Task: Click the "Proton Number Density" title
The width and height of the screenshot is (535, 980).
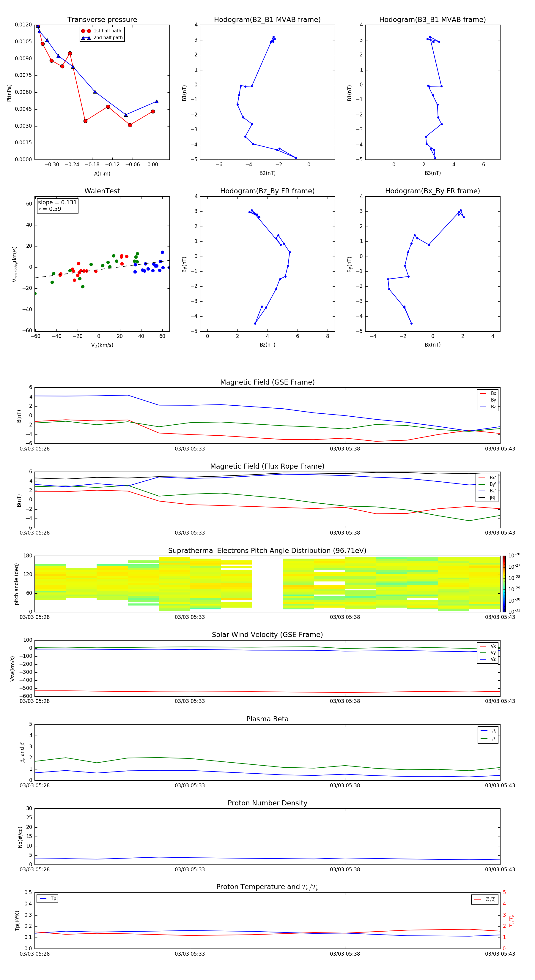Action: (x=267, y=804)
